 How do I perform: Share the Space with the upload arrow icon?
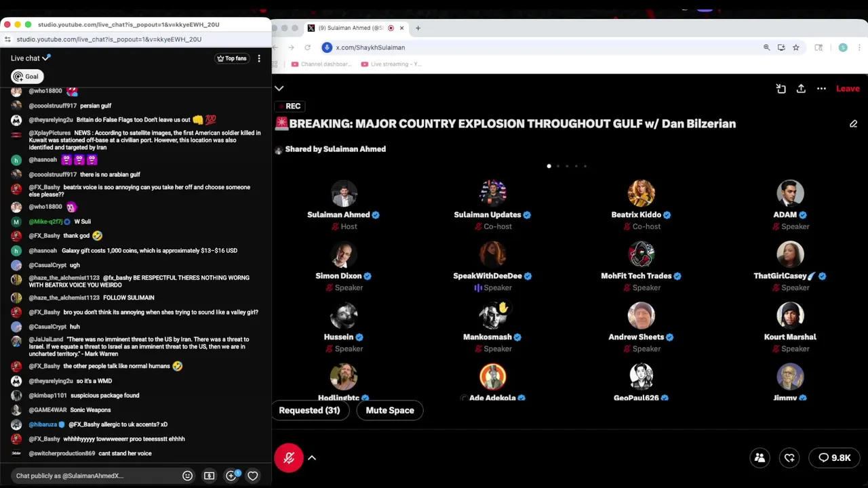tap(801, 89)
